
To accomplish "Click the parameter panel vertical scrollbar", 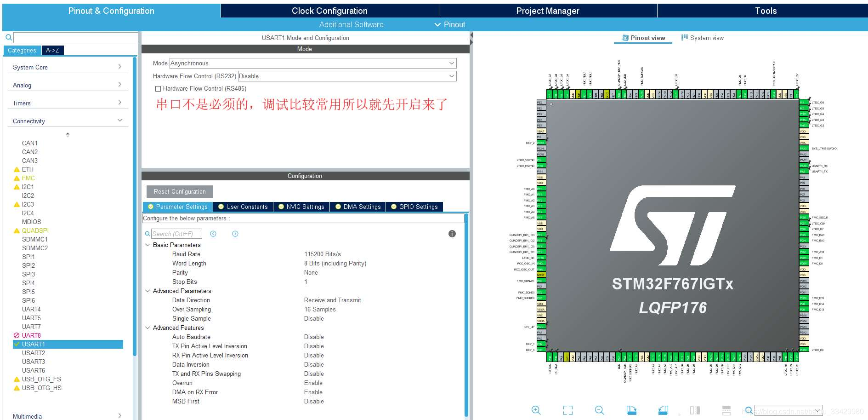I will (466, 315).
